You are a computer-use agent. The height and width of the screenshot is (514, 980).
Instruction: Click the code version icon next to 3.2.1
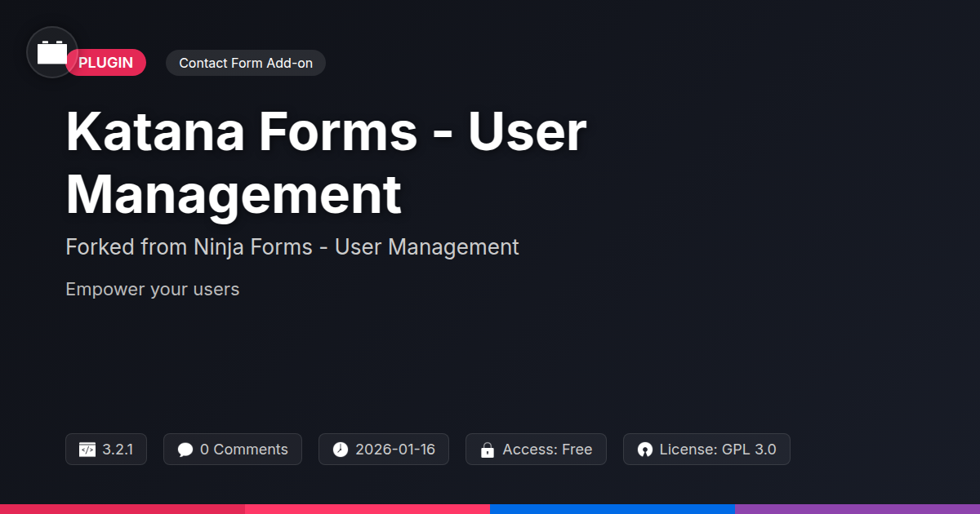pos(87,450)
